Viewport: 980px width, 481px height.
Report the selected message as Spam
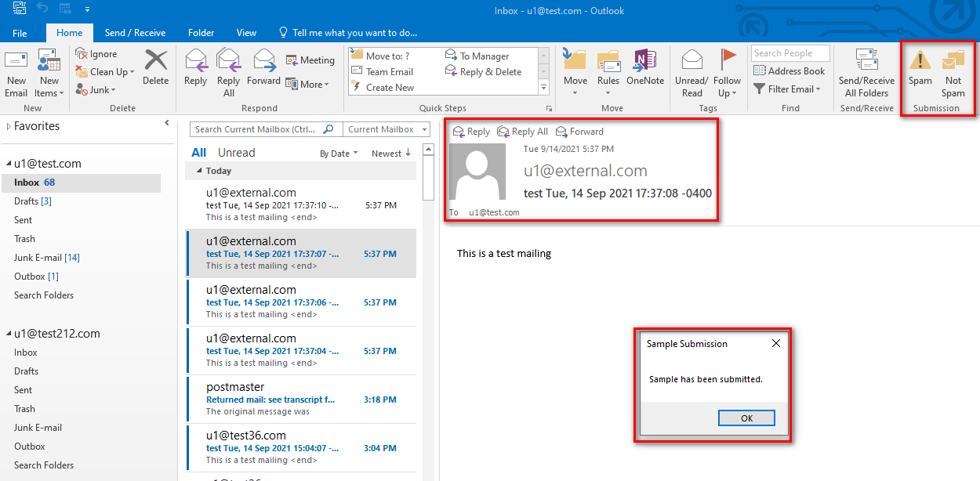pos(919,71)
